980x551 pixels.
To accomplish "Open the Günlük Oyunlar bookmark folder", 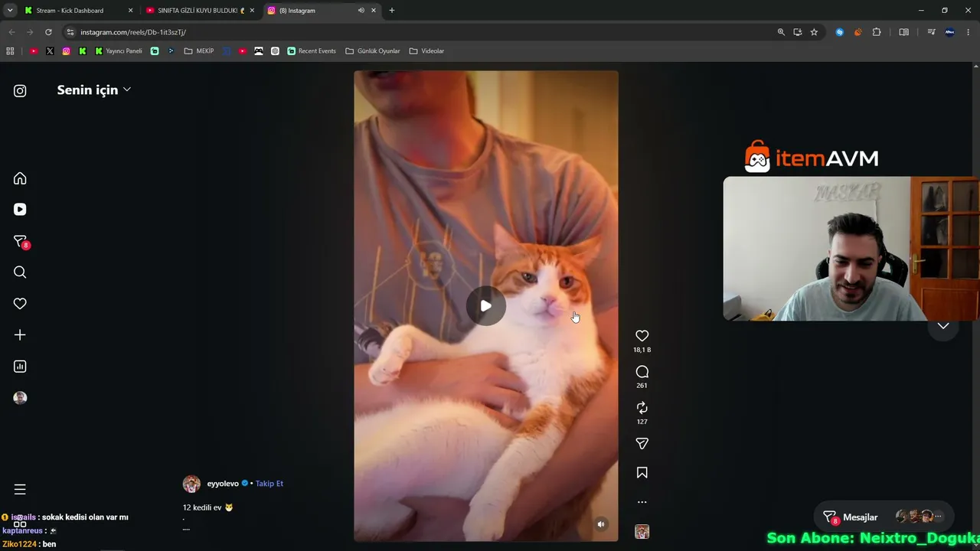I will [x=373, y=51].
